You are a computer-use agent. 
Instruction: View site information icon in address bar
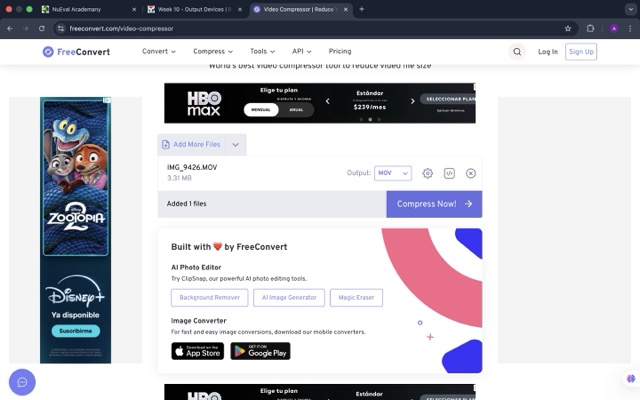click(61, 29)
